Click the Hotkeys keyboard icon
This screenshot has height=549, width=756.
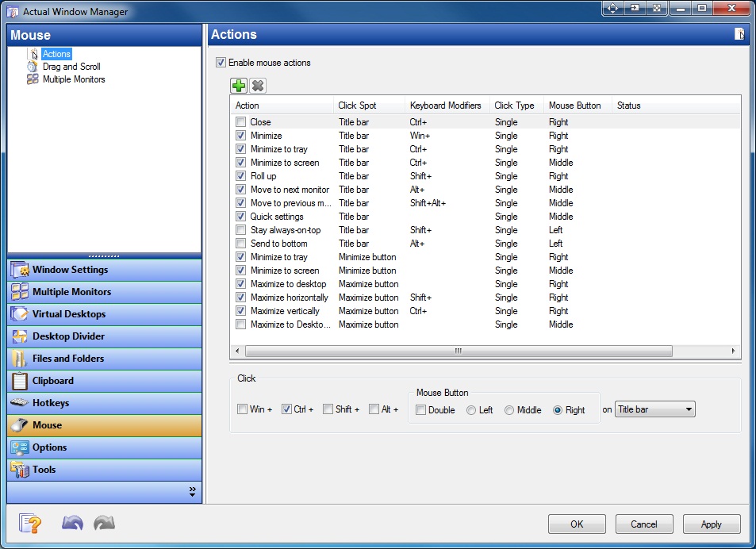pos(20,402)
